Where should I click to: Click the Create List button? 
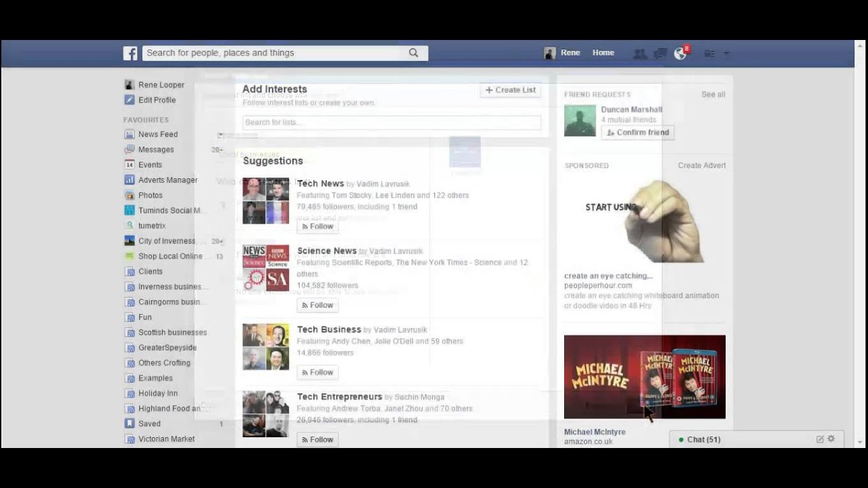tap(511, 90)
